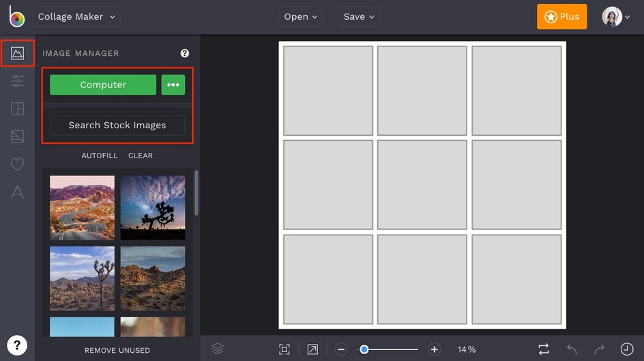644x361 pixels.
Task: Expand the Save dropdown menu
Action: (359, 16)
